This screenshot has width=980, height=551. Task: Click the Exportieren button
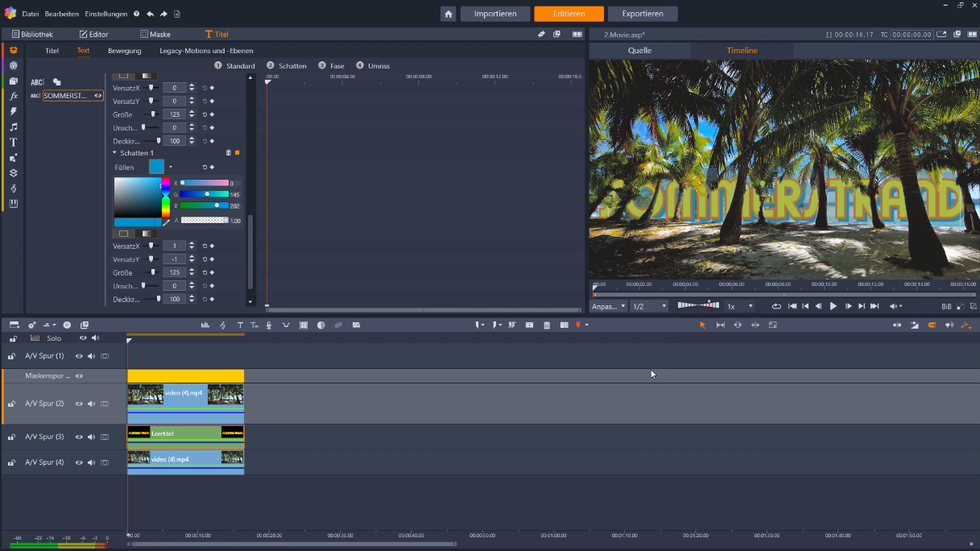642,14
